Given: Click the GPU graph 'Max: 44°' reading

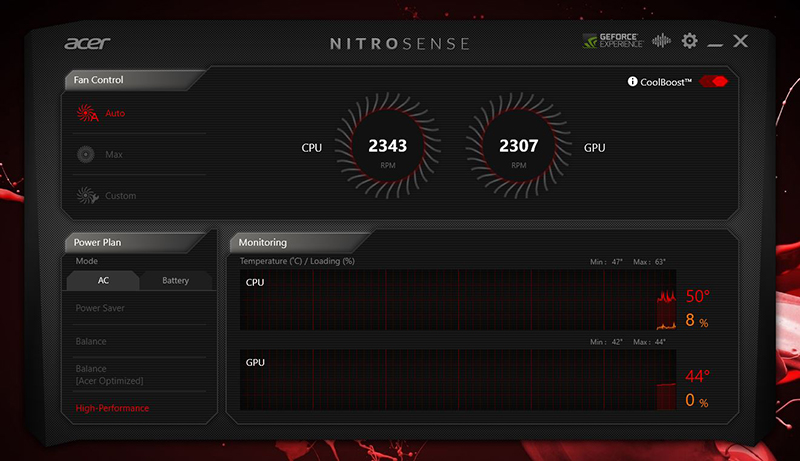Looking at the screenshot, I should point(649,342).
